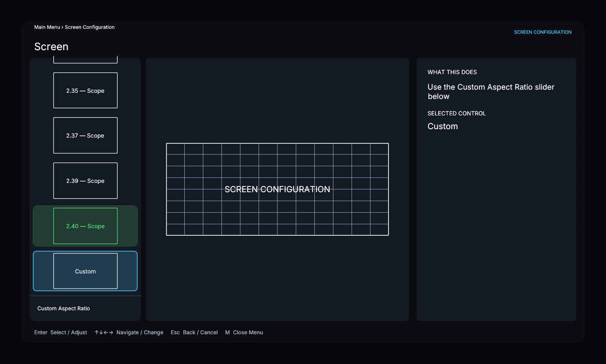Viewport: 606px width, 364px height.
Task: Activate the Custom aspect ratio option
Action: [85, 271]
